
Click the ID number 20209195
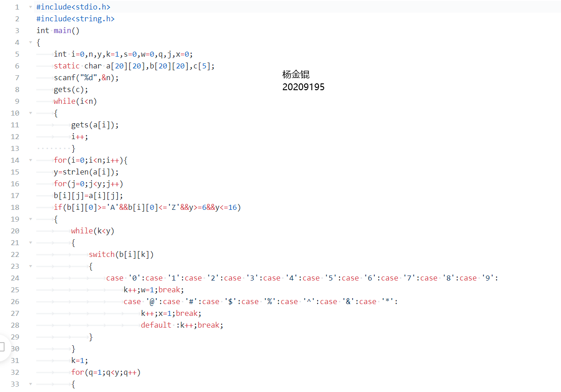(x=303, y=87)
